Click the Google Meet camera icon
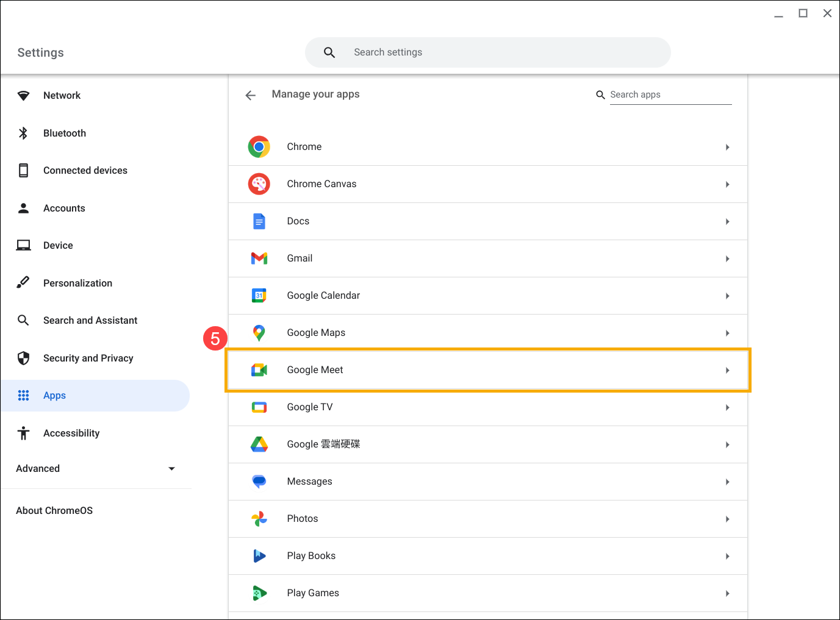 coord(259,370)
